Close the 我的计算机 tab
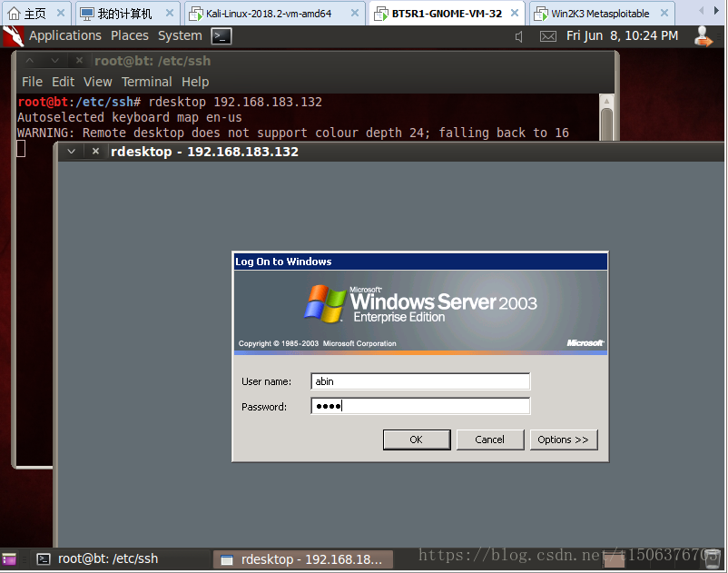The image size is (728, 573). pos(170,13)
